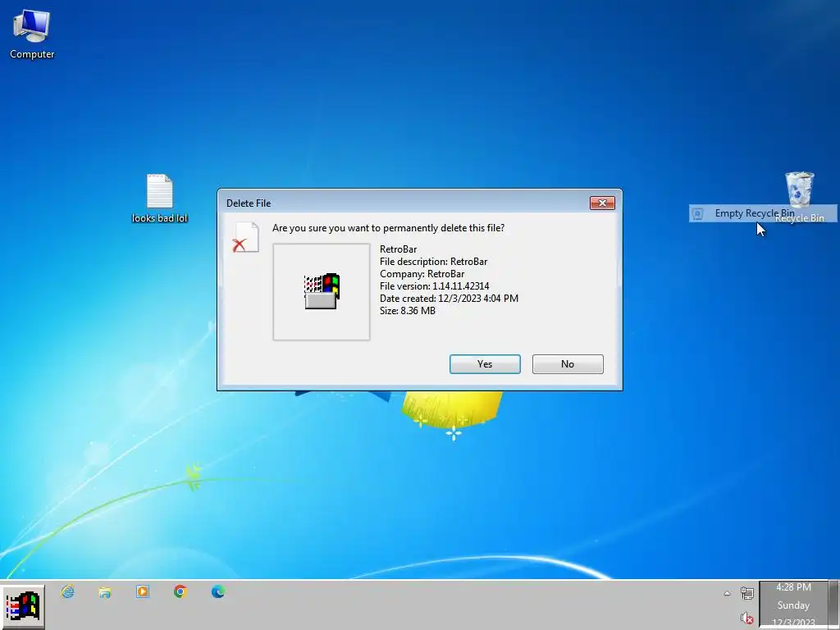
Task: Click 'File description: RetroBar' line
Action: pos(433,262)
